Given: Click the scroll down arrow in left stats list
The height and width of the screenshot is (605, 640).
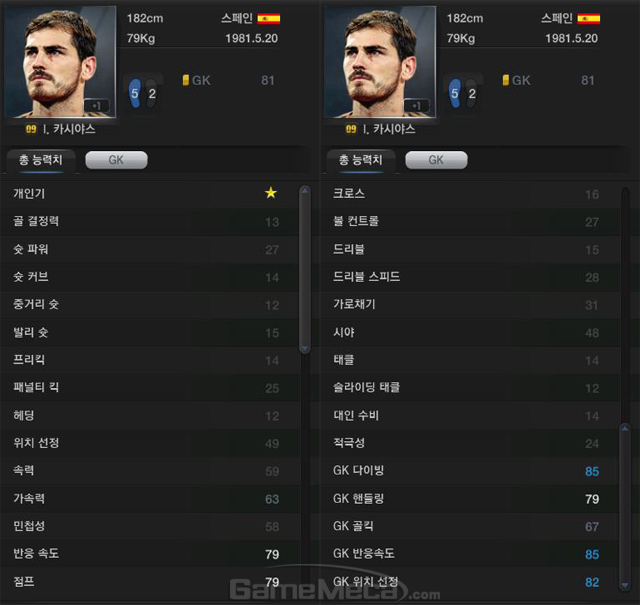Looking at the screenshot, I should [305, 348].
